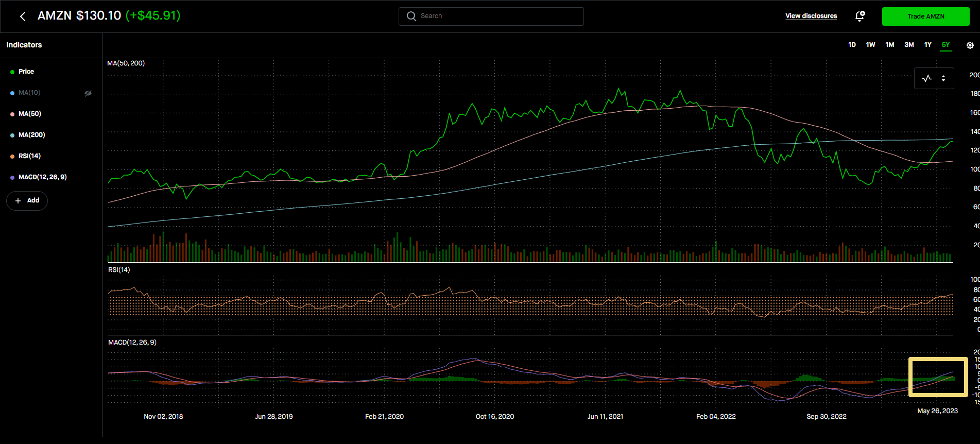The image size is (980, 444).
Task: Click MA(50) indicator pink dot
Action: click(x=12, y=114)
